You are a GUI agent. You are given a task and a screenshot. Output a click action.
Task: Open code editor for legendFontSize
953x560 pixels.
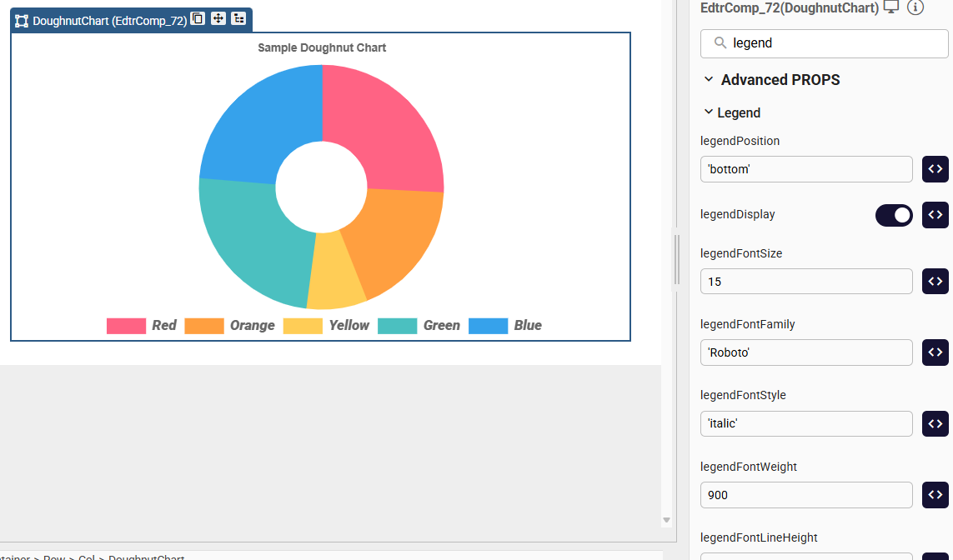(935, 282)
